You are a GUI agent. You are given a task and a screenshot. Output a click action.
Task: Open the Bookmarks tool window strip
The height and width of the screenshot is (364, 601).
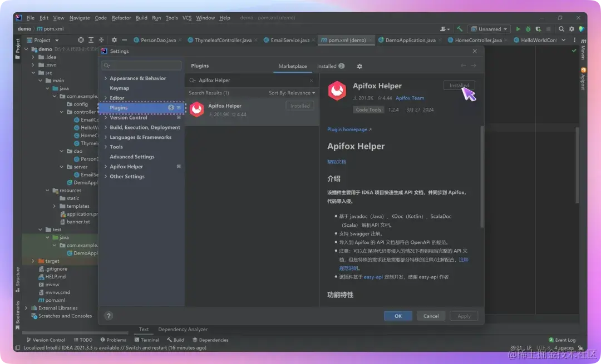pos(18,315)
